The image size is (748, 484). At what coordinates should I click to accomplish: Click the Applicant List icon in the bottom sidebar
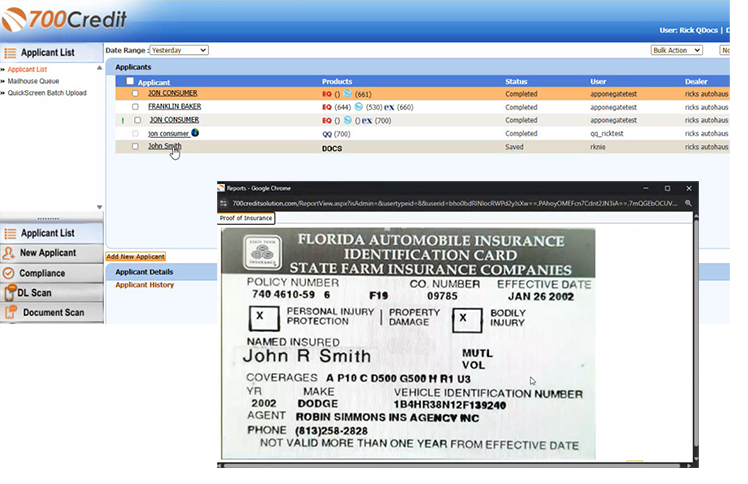point(10,233)
